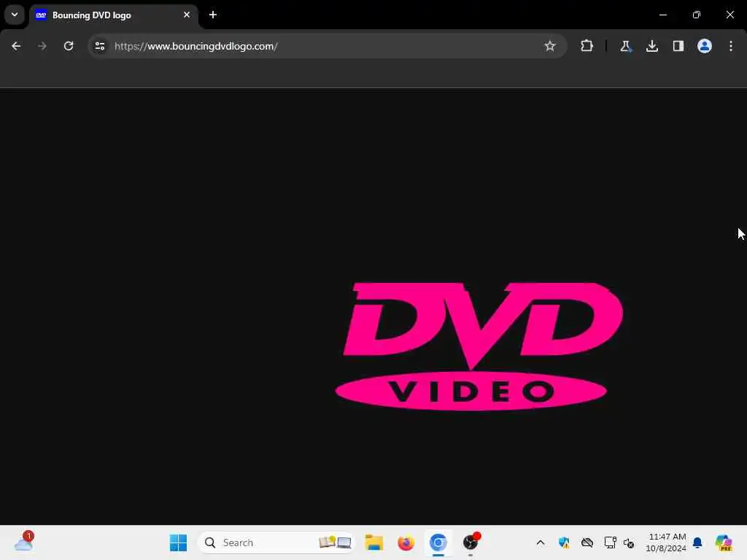This screenshot has height=560, width=747.
Task: Launch Firefox from the taskbar
Action: 406,542
